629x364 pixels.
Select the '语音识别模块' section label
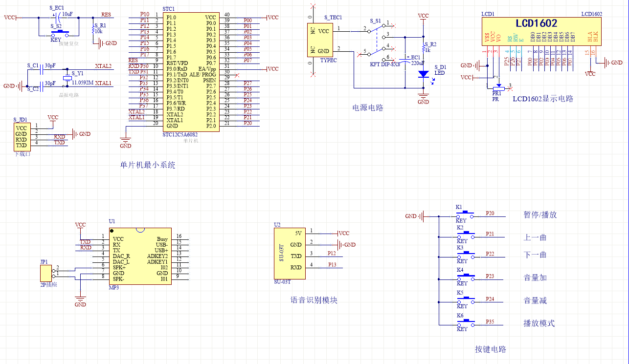pyautogui.click(x=314, y=300)
